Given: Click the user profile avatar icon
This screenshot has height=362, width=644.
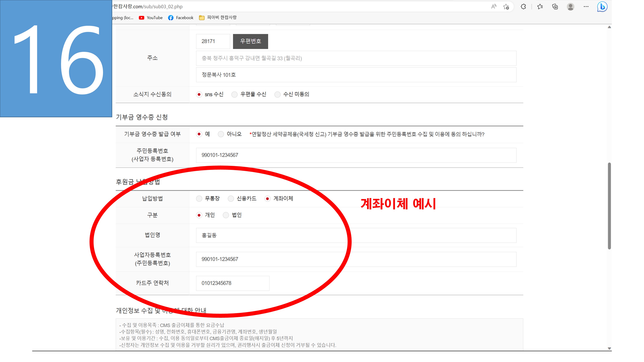Looking at the screenshot, I should click(x=570, y=7).
